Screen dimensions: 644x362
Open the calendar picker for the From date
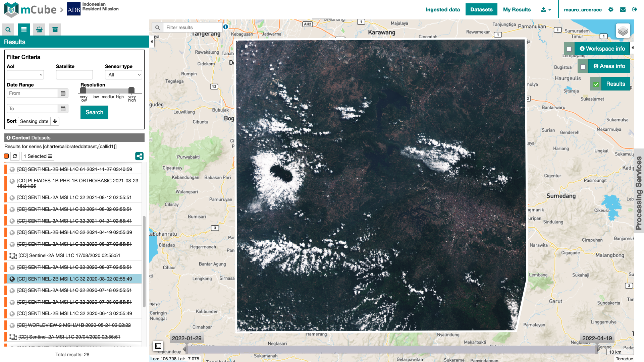coord(63,93)
